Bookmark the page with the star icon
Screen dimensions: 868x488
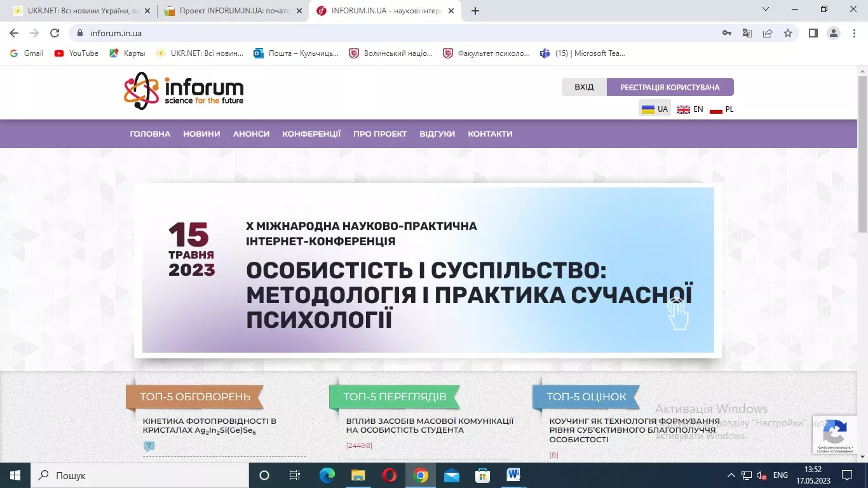pyautogui.click(x=788, y=32)
